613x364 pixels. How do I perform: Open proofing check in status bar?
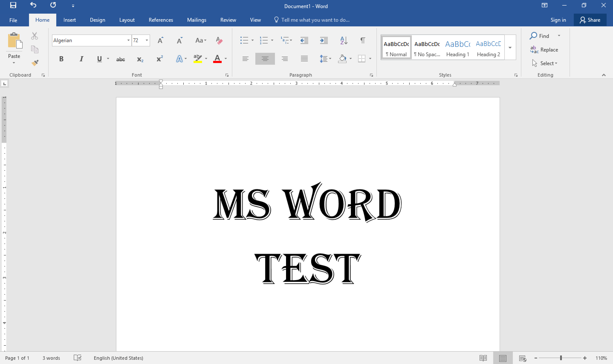point(77,358)
